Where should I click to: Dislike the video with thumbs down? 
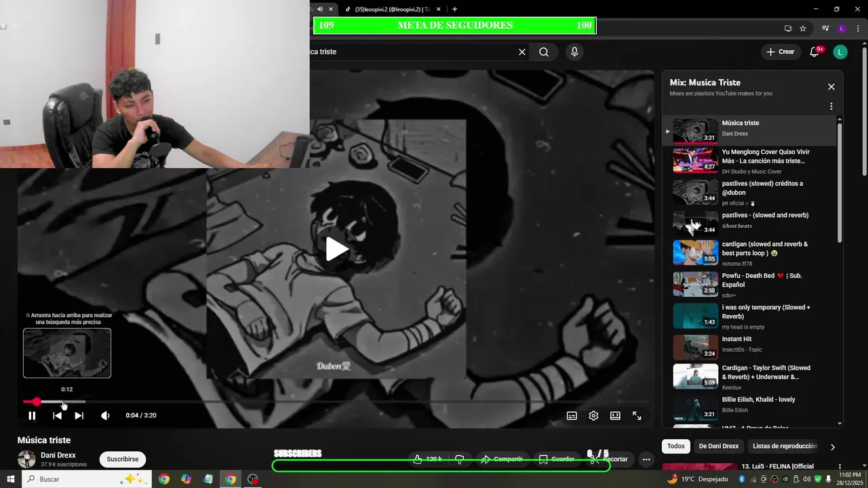[x=459, y=459]
